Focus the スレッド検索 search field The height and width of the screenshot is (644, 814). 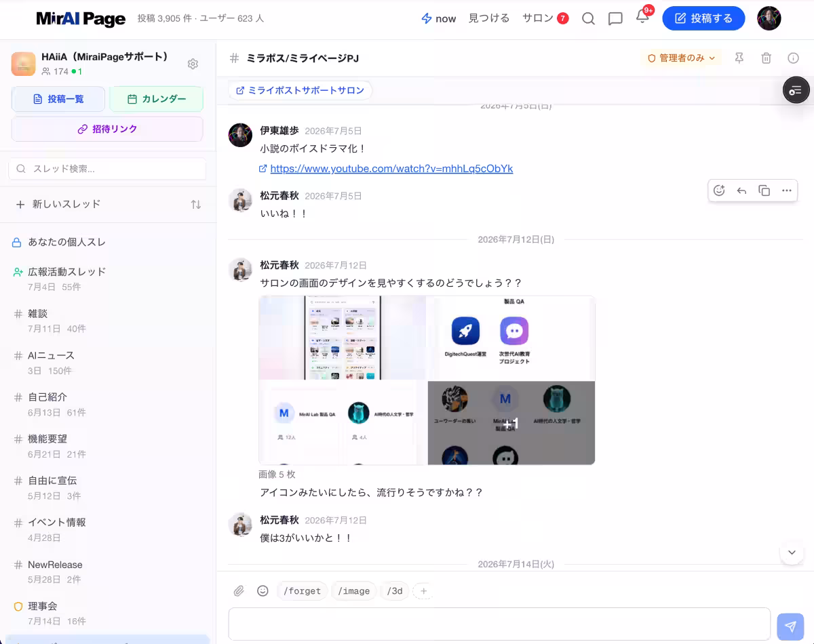[x=107, y=169]
